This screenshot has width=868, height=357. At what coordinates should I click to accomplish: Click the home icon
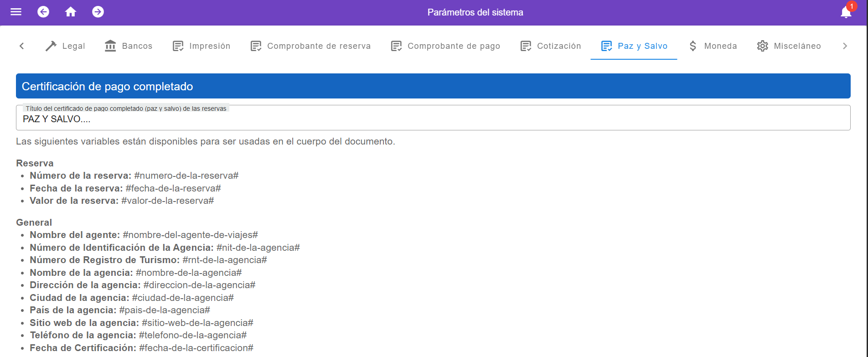(x=71, y=12)
